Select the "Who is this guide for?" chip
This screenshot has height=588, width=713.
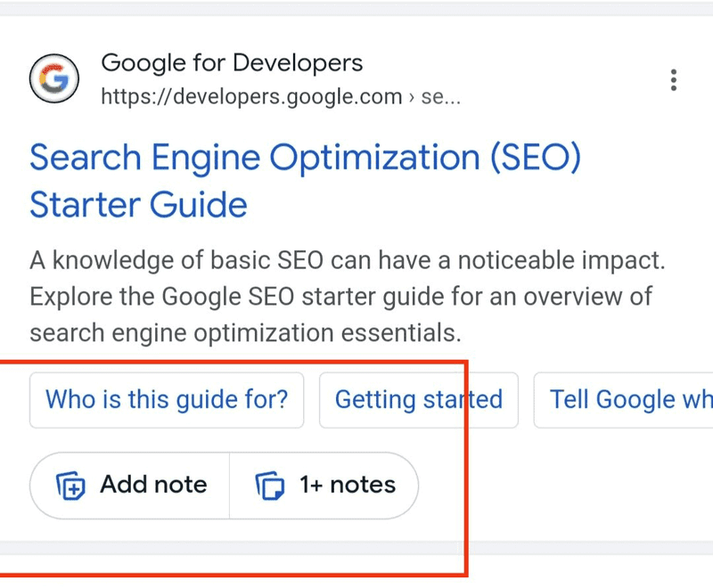coord(167,400)
